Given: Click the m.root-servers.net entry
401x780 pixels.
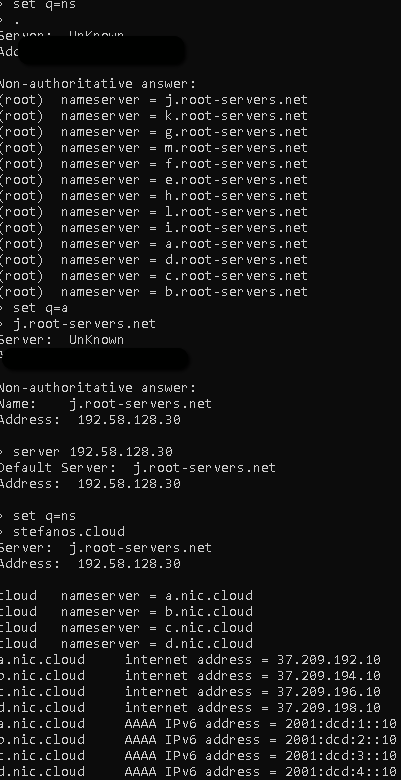Looking at the screenshot, I should (x=154, y=148).
